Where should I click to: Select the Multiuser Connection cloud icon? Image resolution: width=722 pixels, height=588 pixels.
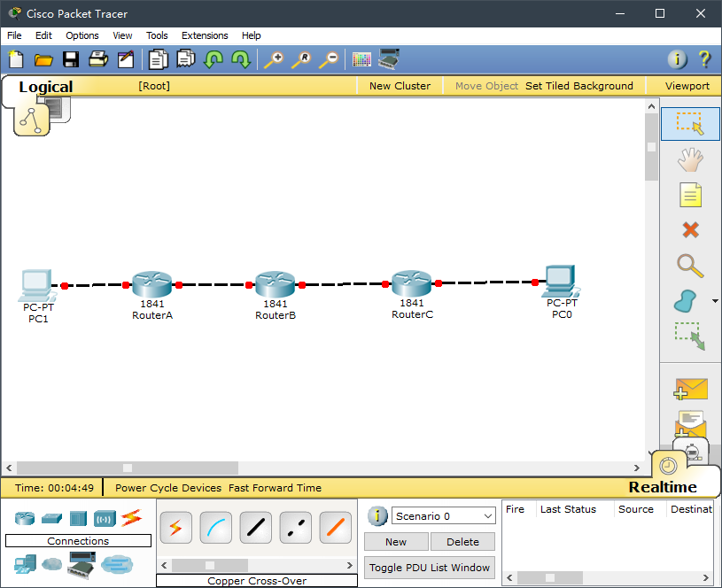117,564
